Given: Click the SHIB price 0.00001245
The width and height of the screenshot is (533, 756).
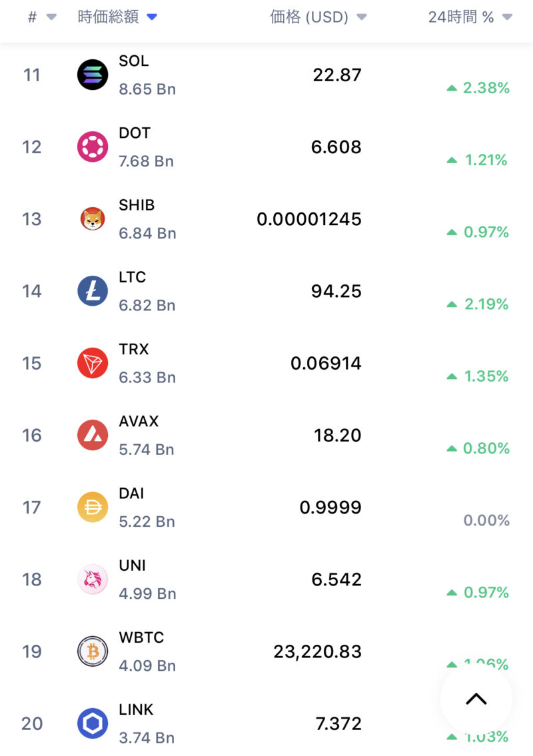Looking at the screenshot, I should [x=309, y=218].
